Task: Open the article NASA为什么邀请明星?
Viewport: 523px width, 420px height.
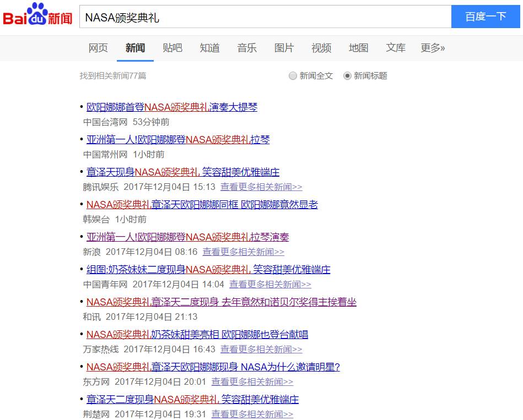Action: click(213, 367)
